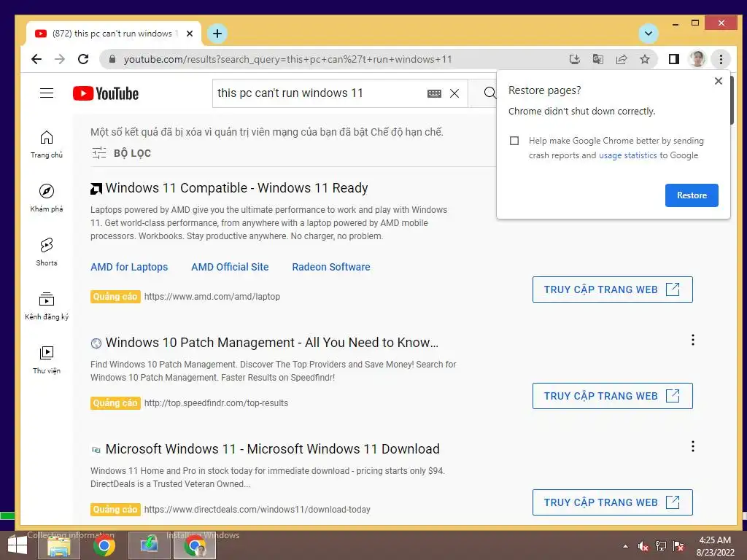Open the BỘ LỌC filter options
Image resolution: width=747 pixels, height=560 pixels.
click(x=122, y=153)
